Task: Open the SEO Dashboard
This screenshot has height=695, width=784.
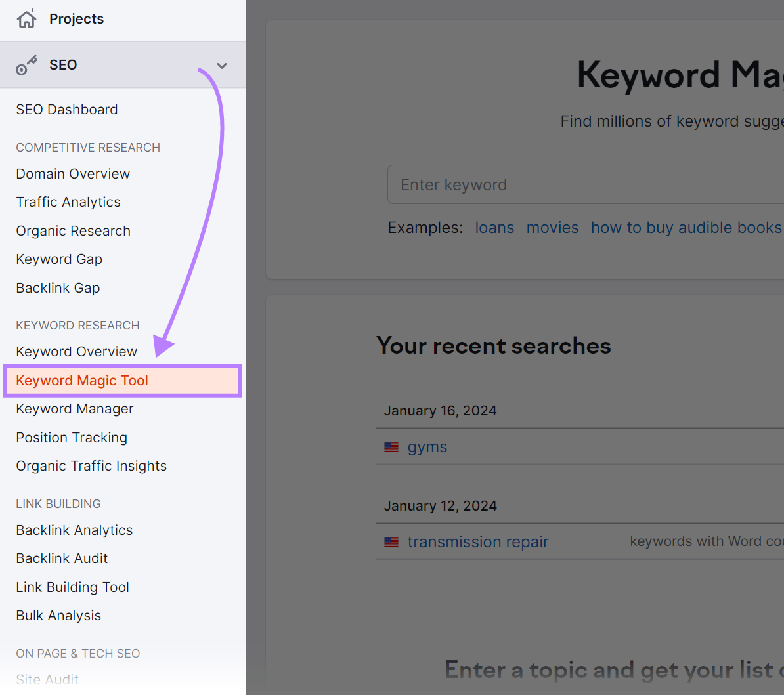Action: point(66,109)
